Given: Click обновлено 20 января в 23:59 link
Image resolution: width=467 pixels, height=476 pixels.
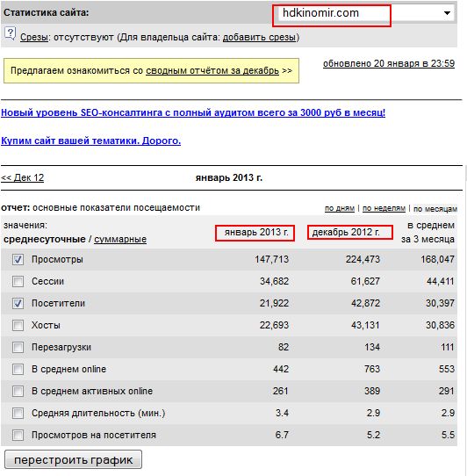Looking at the screenshot, I should point(389,64).
